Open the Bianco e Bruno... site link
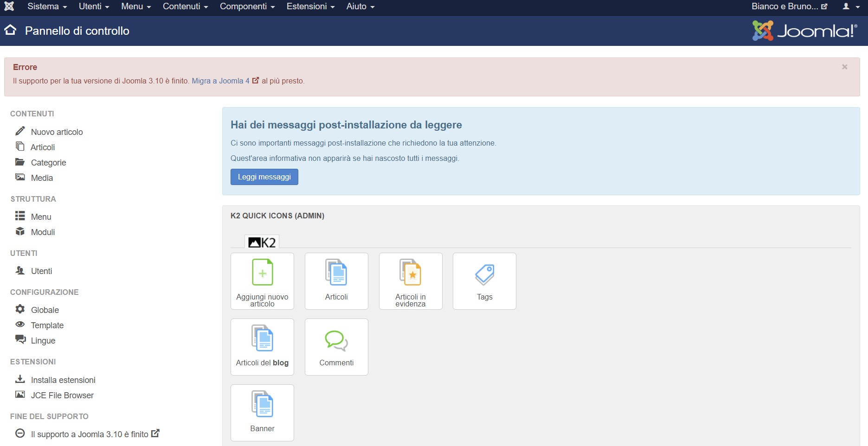Viewport: 868px width, 446px height. tap(790, 6)
